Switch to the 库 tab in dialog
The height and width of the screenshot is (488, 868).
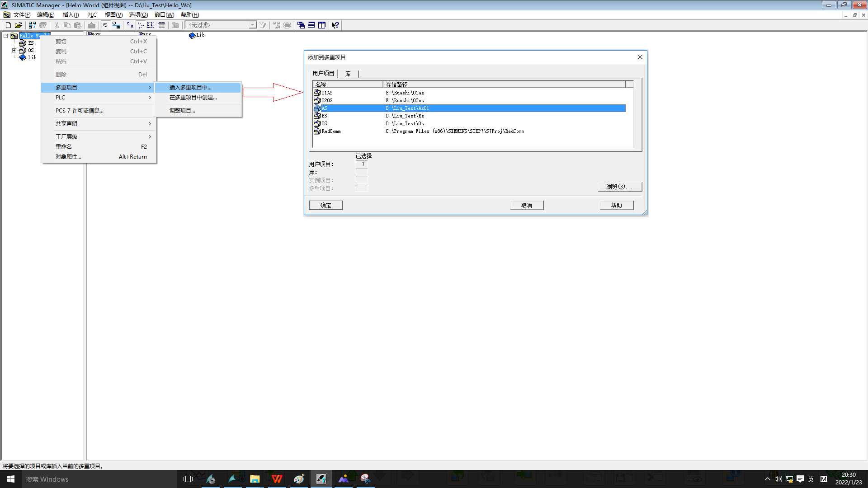click(348, 74)
